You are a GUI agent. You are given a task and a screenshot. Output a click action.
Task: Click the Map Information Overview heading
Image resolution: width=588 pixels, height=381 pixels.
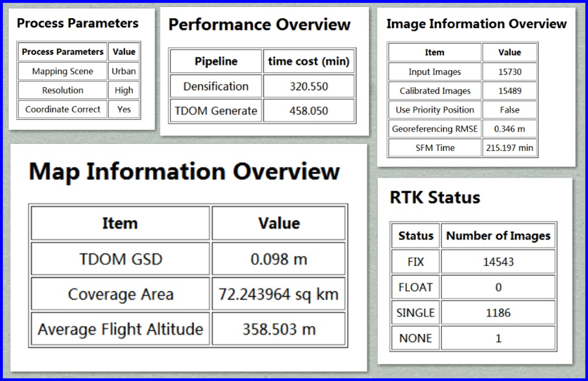pyautogui.click(x=184, y=172)
